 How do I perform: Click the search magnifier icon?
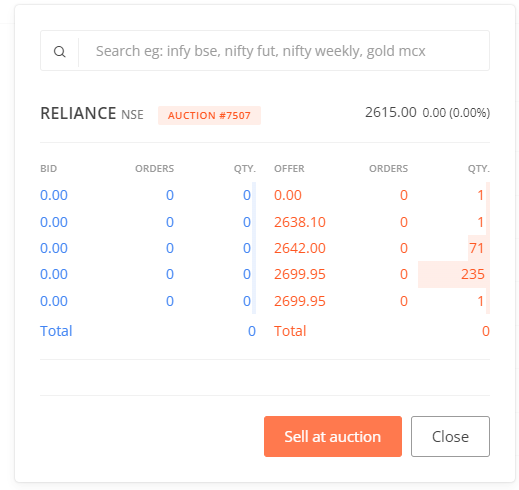pos(60,52)
